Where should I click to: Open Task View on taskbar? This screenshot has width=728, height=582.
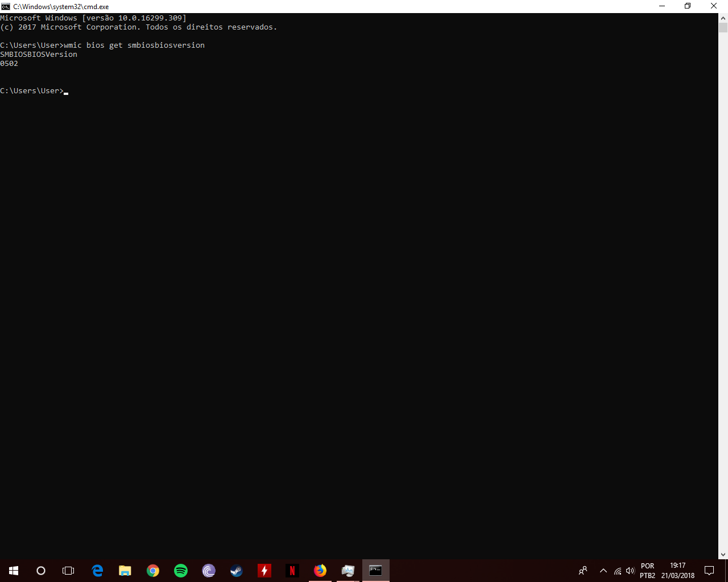click(x=68, y=571)
